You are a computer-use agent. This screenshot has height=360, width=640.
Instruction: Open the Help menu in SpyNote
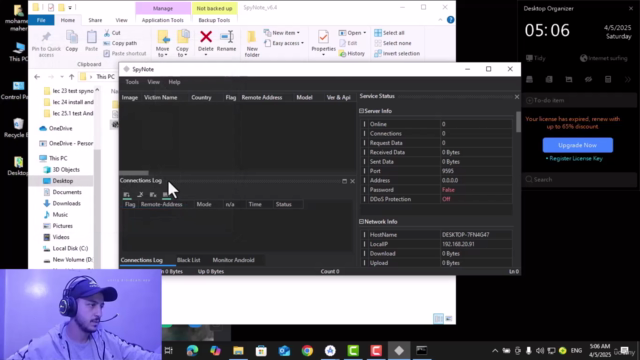pos(174,82)
